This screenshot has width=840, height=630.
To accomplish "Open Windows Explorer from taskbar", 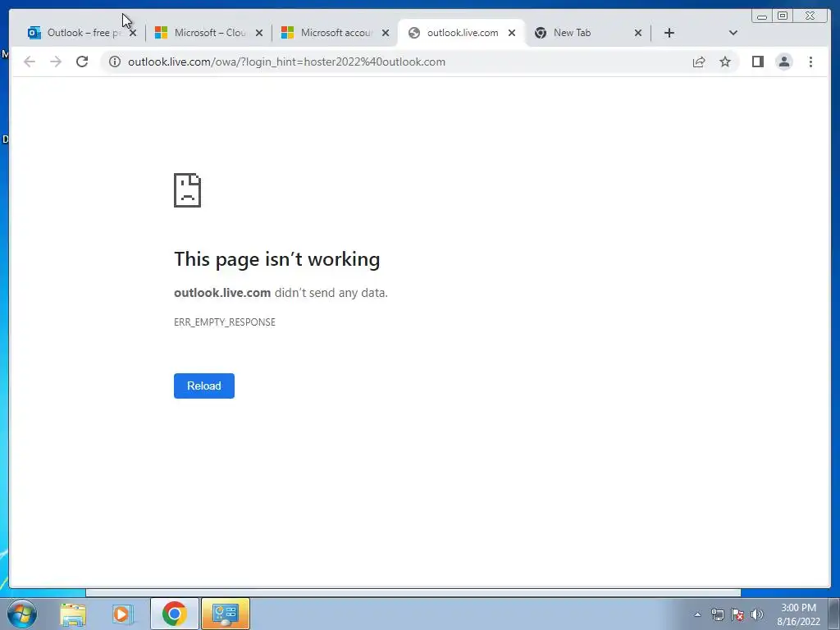I will 73,614.
